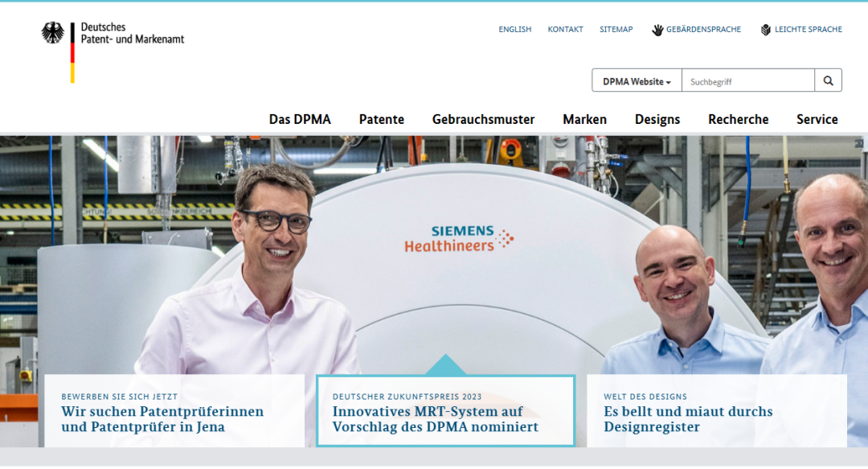
Task: Click into the Suchbegriff search field
Action: pyautogui.click(x=748, y=81)
